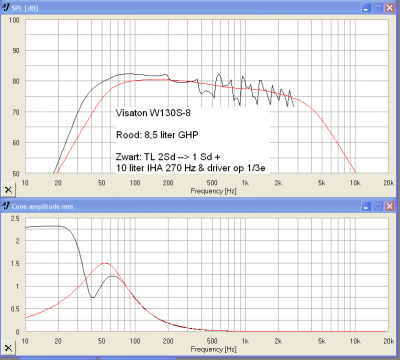Click the SPL [dB] window title text
This screenshot has height=360, width=400.
click(x=25, y=8)
